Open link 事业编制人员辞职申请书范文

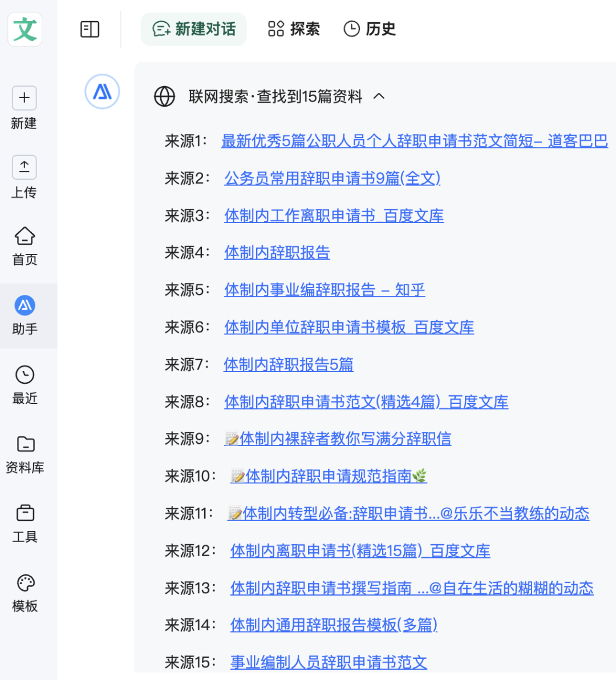tap(329, 662)
